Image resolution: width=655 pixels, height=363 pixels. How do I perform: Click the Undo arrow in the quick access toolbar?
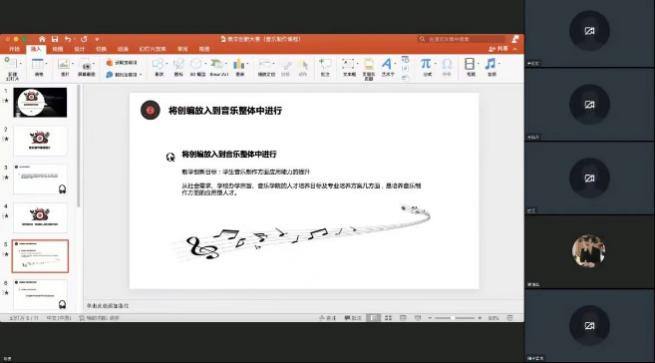[x=68, y=39]
